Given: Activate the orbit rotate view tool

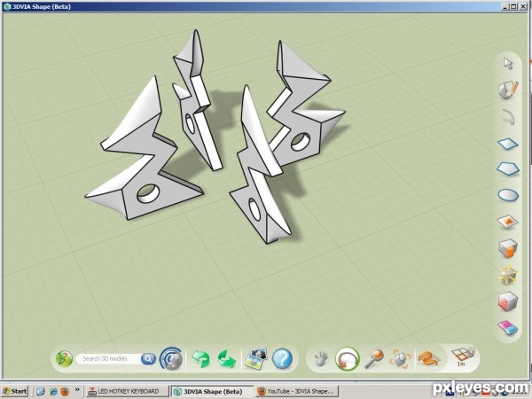Looking at the screenshot, I should click(x=347, y=358).
